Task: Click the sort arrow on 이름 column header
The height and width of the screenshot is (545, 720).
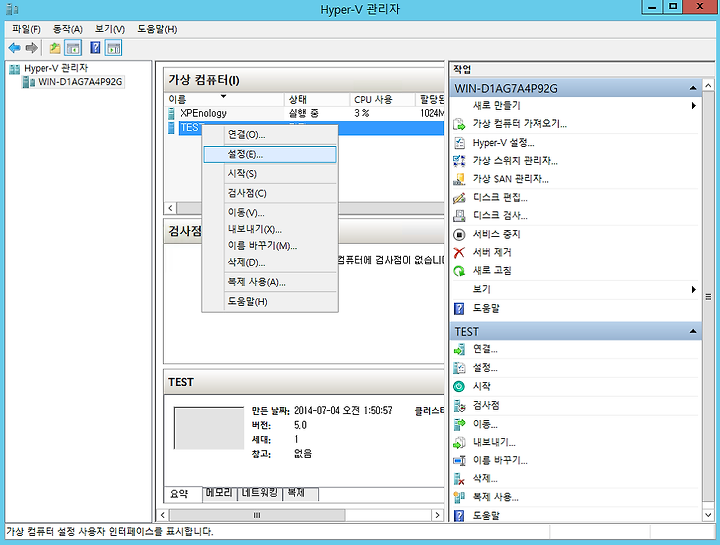Action: pyautogui.click(x=224, y=96)
